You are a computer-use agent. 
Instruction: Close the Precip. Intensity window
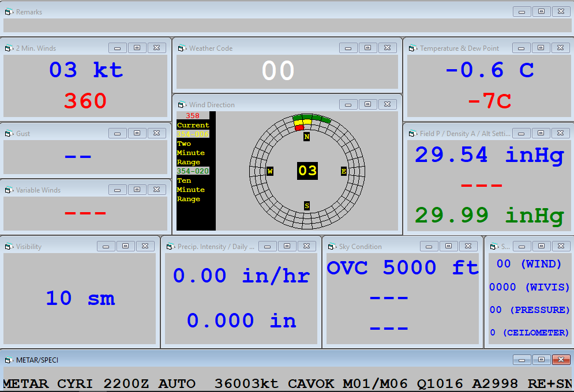[x=306, y=246]
